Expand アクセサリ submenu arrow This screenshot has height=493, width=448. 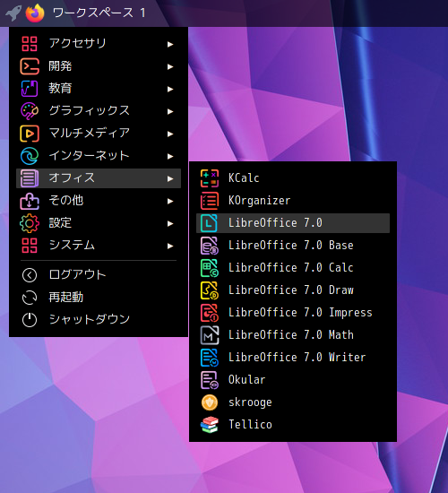170,44
